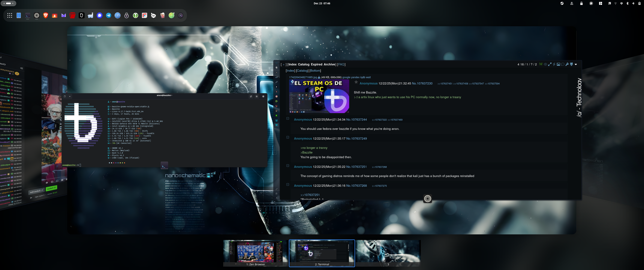Toggle the eye watcher icon in header

[x=545, y=64]
